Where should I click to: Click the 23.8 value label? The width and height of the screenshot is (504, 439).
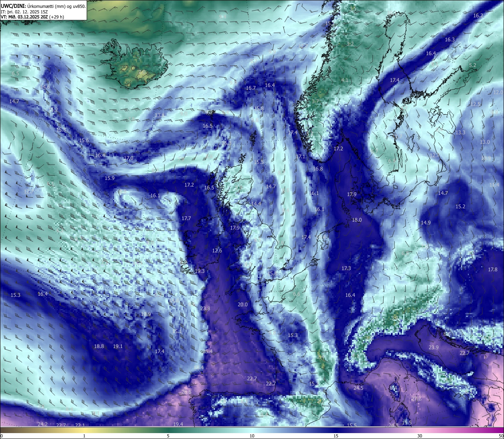point(205,309)
